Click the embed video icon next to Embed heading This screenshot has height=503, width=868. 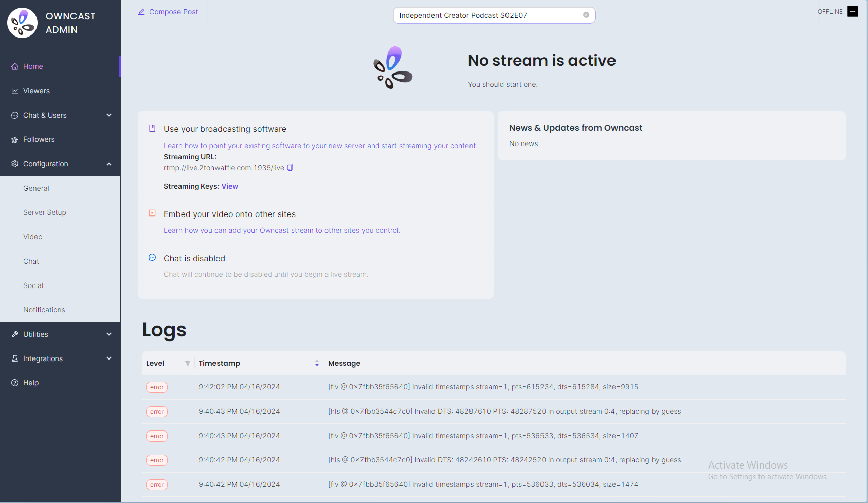(152, 213)
